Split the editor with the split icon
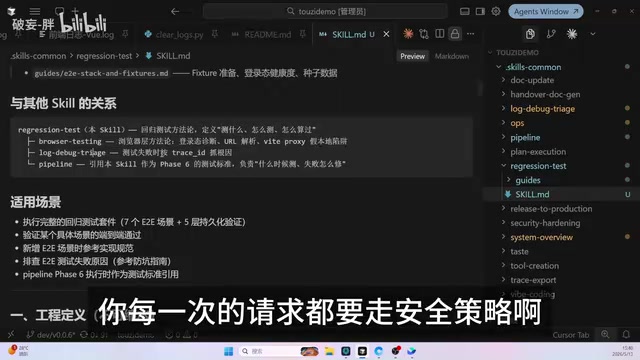This screenshot has height=360, width=640. click(x=439, y=34)
